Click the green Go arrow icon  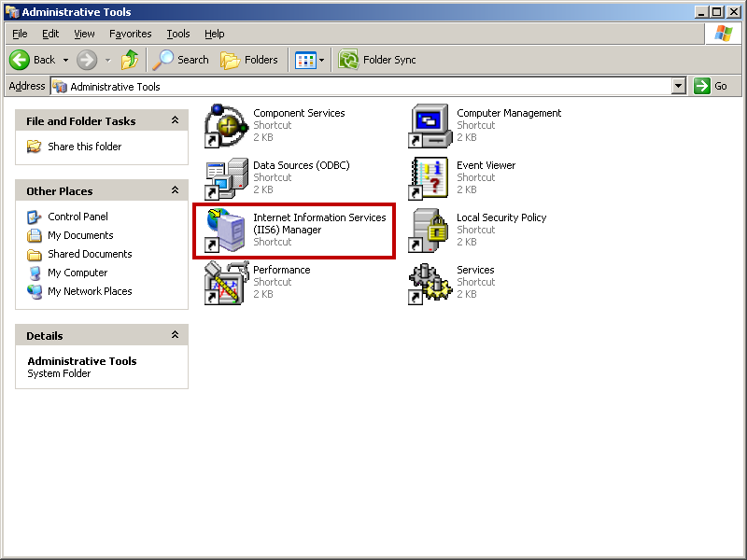tap(702, 86)
